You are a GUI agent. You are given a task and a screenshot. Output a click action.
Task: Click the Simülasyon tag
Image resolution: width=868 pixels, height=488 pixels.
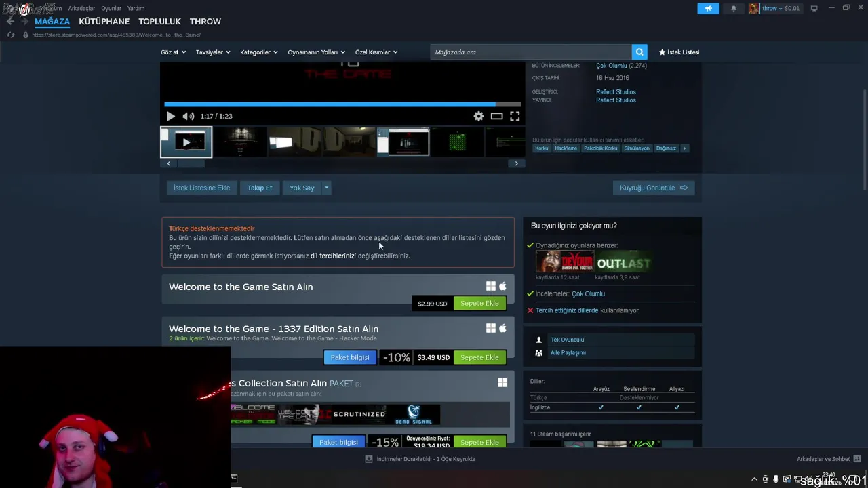tap(637, 148)
